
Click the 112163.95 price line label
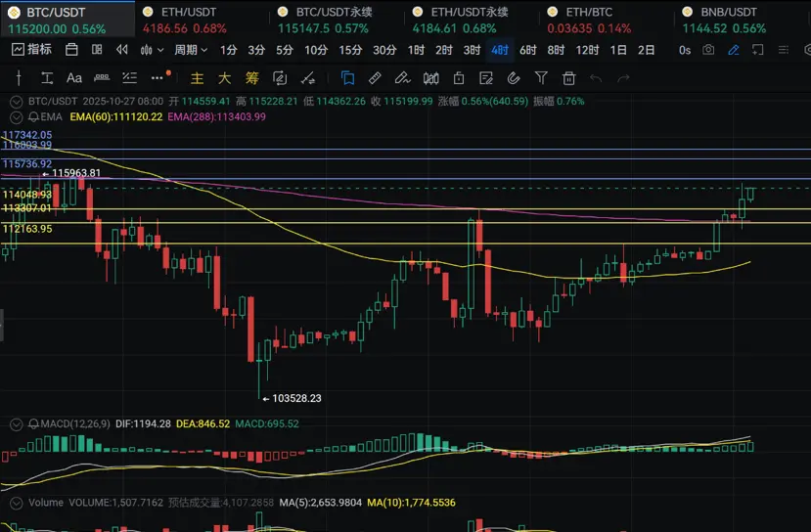click(26, 229)
